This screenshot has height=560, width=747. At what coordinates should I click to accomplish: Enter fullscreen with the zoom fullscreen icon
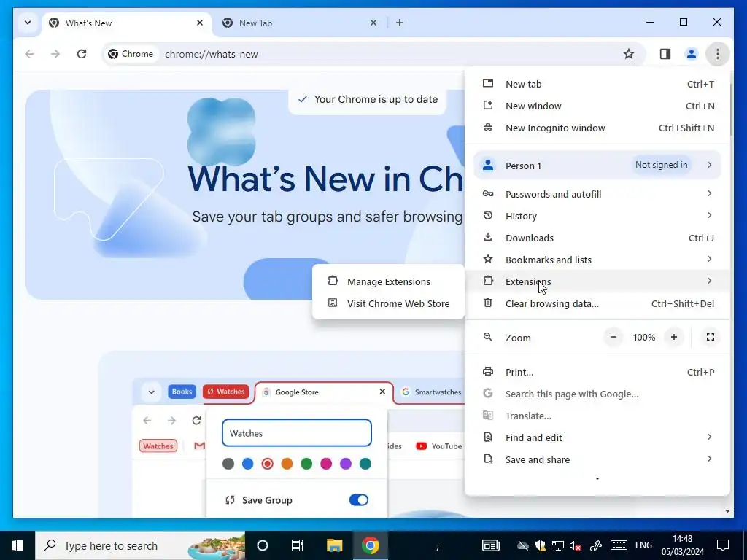click(x=710, y=337)
